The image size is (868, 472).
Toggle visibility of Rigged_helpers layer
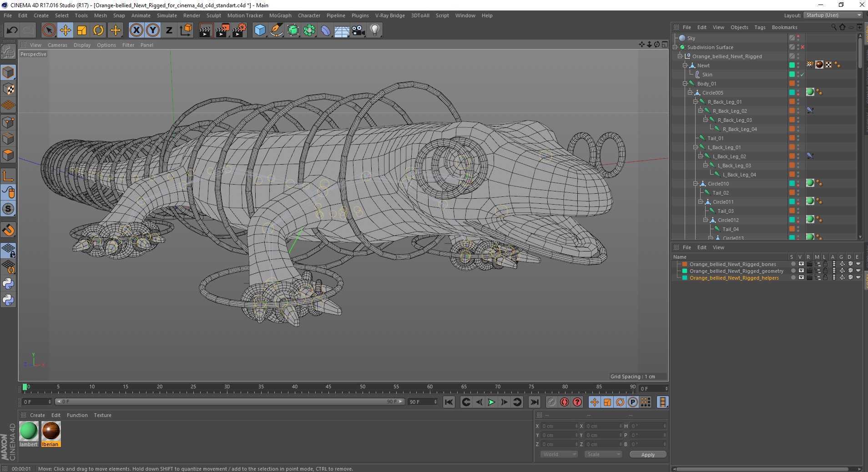click(x=801, y=277)
